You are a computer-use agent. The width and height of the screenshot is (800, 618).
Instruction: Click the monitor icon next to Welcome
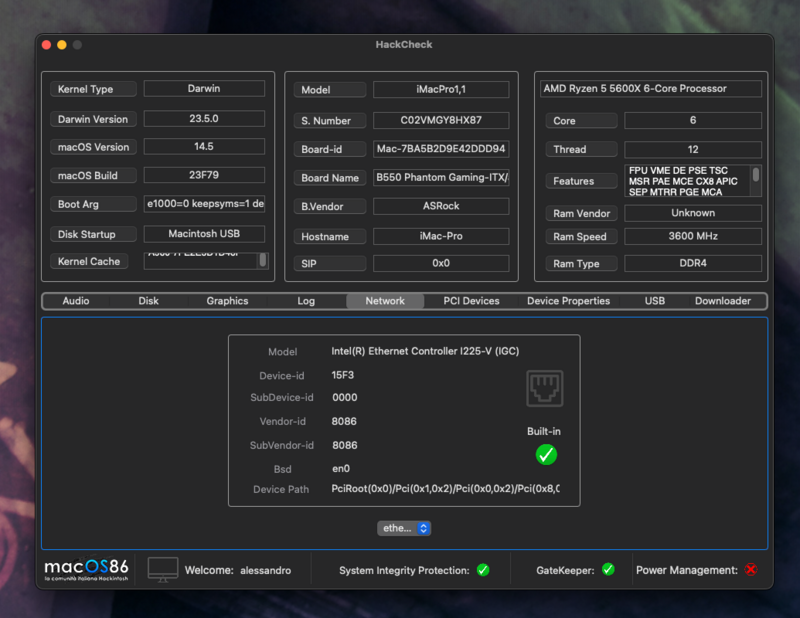click(x=163, y=569)
